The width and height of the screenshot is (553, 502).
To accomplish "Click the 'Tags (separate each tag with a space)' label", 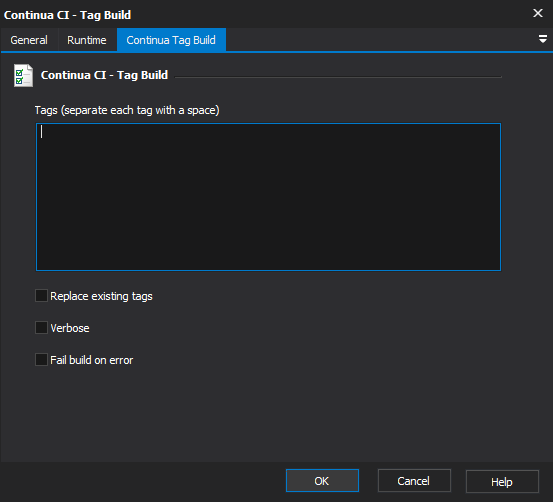I will [x=127, y=110].
